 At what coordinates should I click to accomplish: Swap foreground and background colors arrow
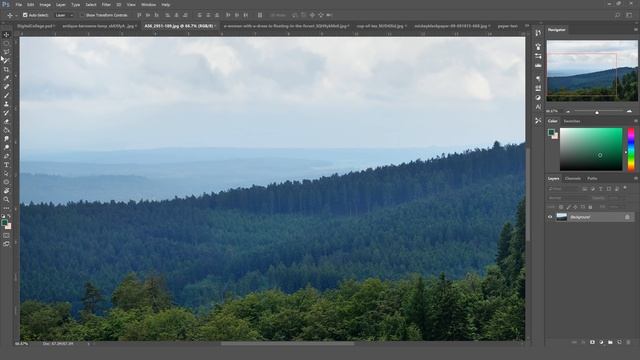pyautogui.click(x=9, y=217)
